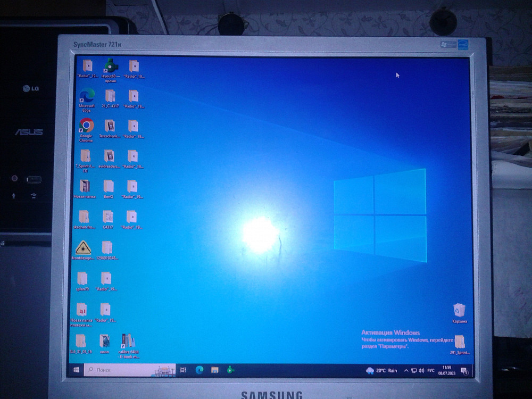
Task: Open Microsoft Edge desktop shortcut
Action: tap(87, 96)
